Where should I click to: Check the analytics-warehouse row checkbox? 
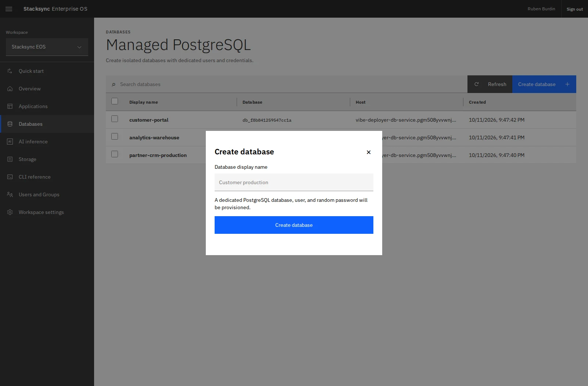point(115,136)
